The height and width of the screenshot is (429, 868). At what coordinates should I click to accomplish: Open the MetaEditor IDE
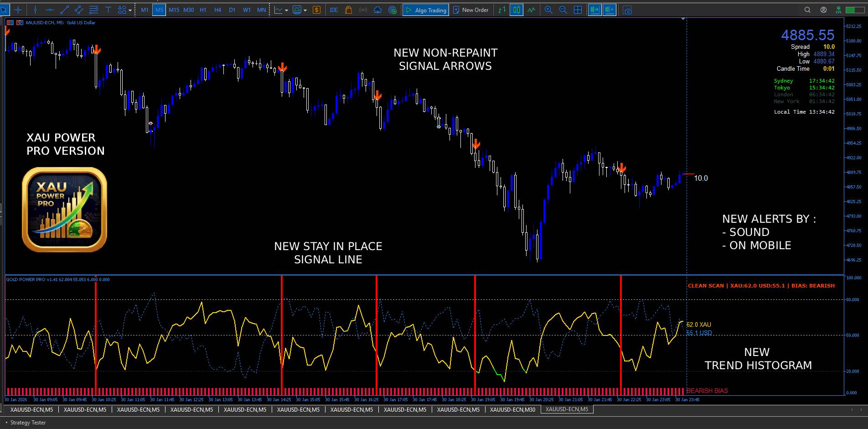[x=334, y=10]
